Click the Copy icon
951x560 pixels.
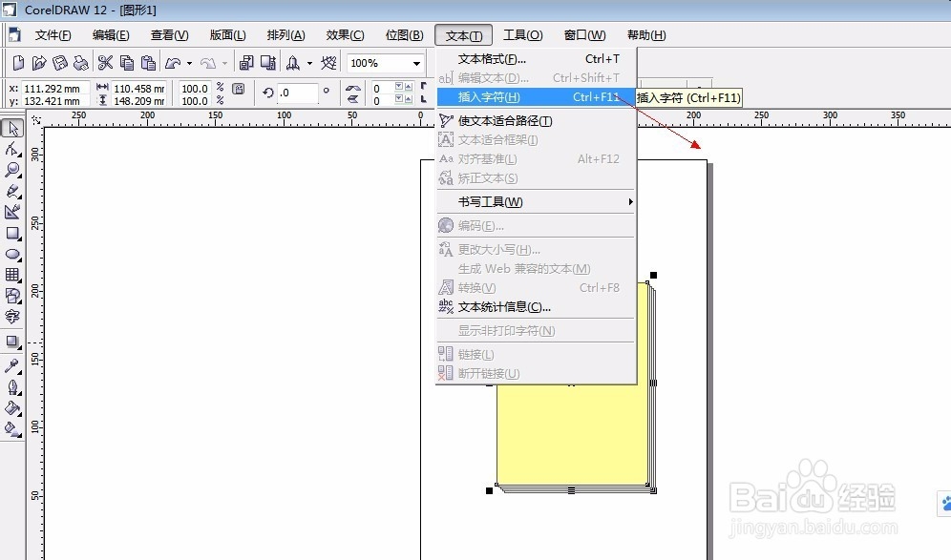pos(127,62)
